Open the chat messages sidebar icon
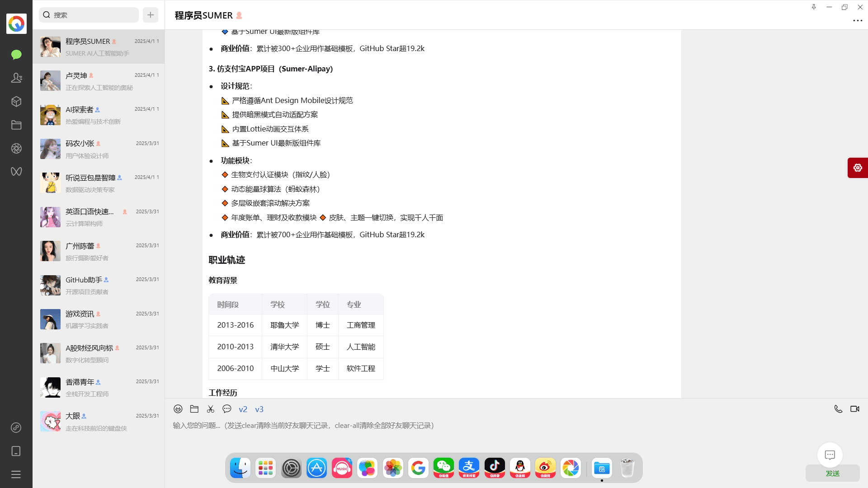 click(x=16, y=55)
